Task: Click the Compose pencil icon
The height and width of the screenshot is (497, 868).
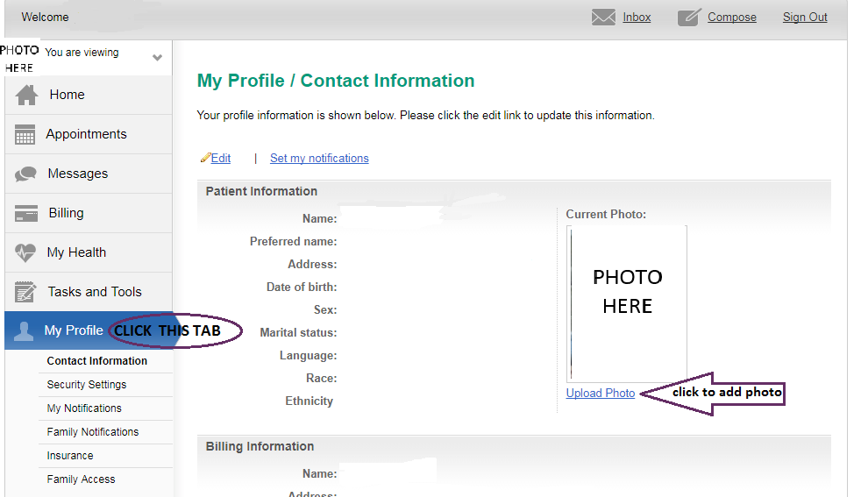Action: [690, 18]
